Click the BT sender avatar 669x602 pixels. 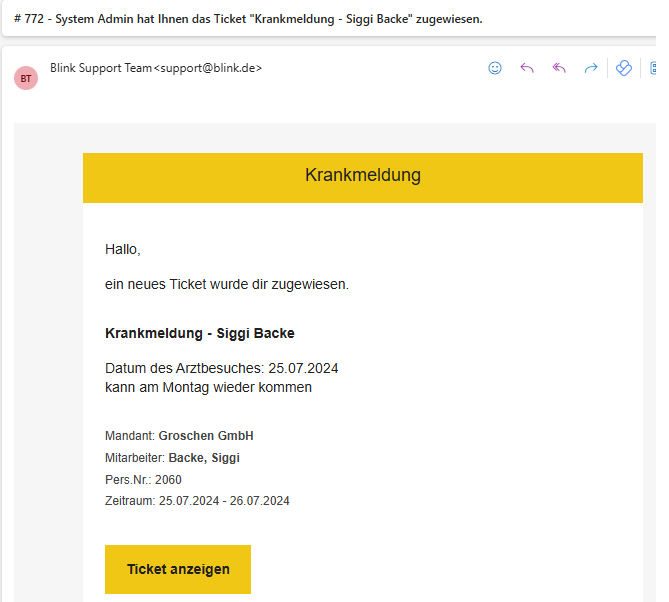[26, 78]
